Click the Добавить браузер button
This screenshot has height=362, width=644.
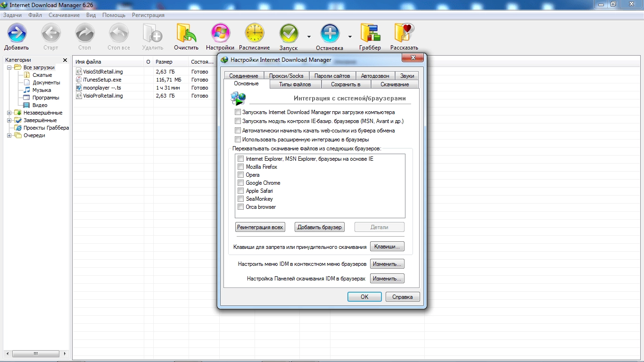(319, 227)
